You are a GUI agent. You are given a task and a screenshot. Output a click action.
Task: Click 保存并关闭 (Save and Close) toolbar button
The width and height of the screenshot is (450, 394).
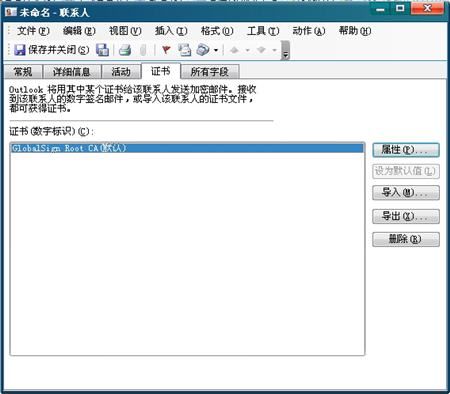pyautogui.click(x=51, y=50)
